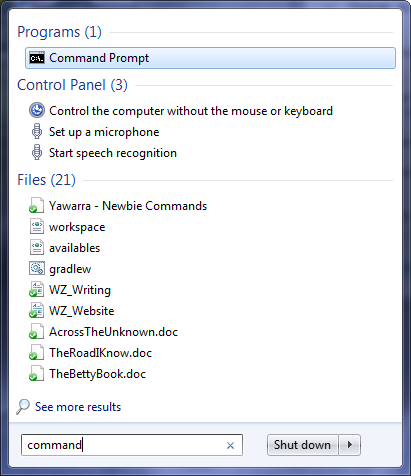Click microphone icon next to Start speech recognition
Image resolution: width=411 pixels, height=476 pixels.
coord(37,152)
